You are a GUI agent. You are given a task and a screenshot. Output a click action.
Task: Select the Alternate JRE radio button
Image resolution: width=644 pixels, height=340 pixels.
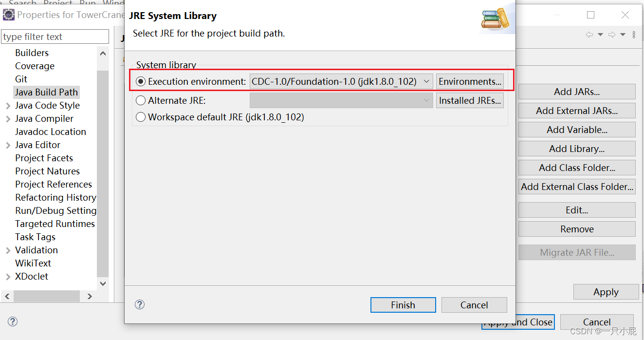(x=141, y=100)
